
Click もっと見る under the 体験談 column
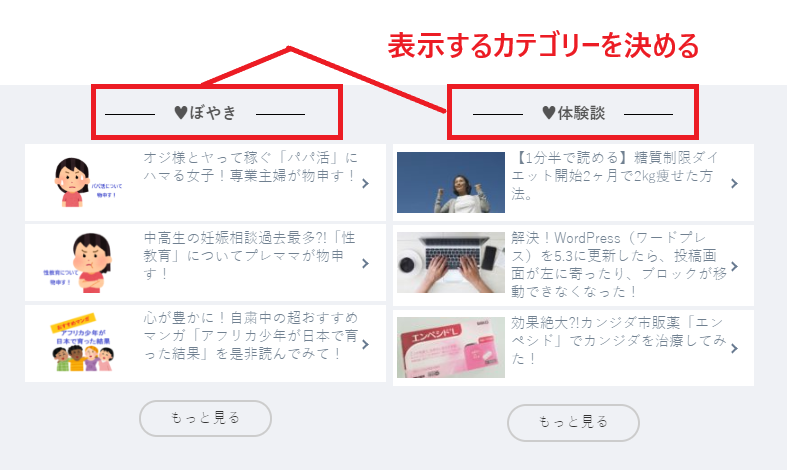(573, 423)
